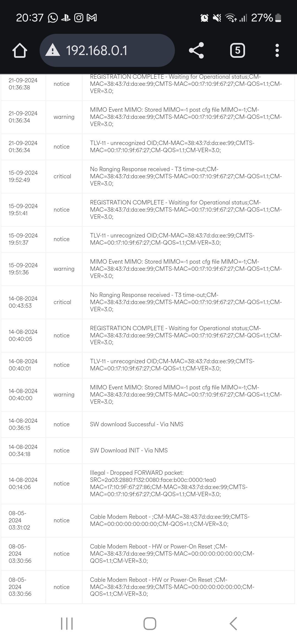
Task: Tap the Gmail notification icon
Action: pos(92,18)
